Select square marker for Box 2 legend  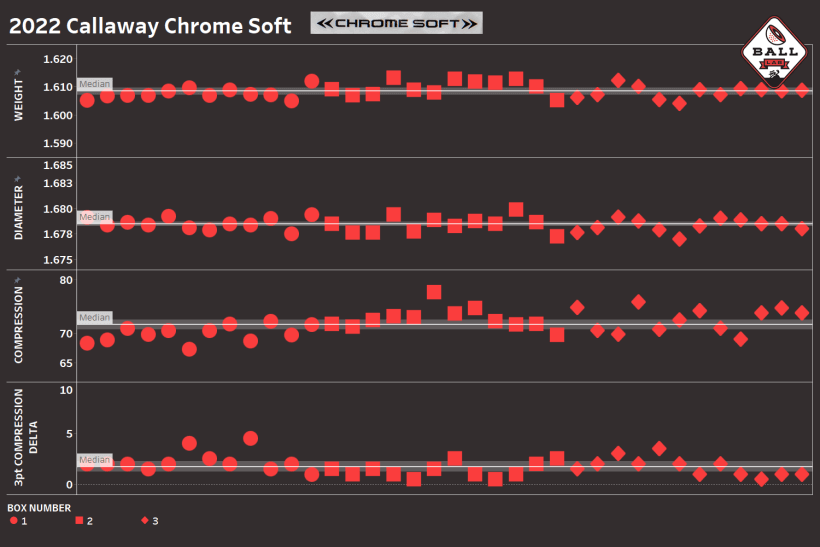coord(79,520)
